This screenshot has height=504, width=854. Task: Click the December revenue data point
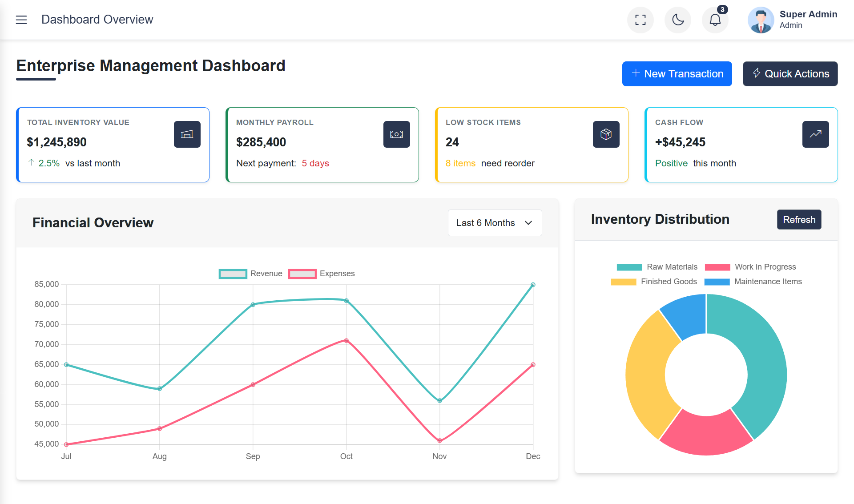[x=533, y=285]
